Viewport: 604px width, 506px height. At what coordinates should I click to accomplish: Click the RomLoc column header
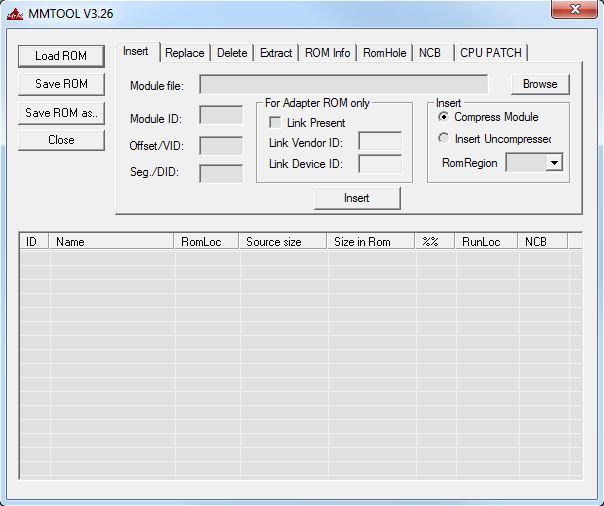coord(206,241)
